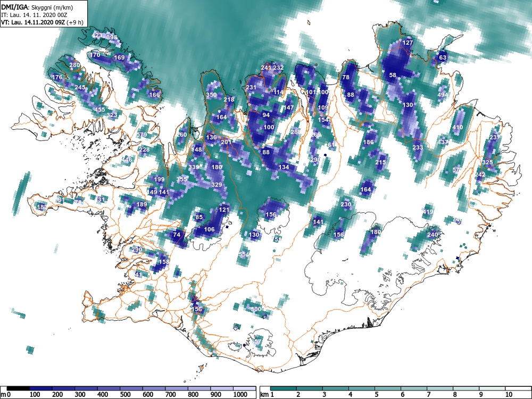Click the visibility value 114 on the map
This screenshot has height=399, width=532.
[279, 92]
